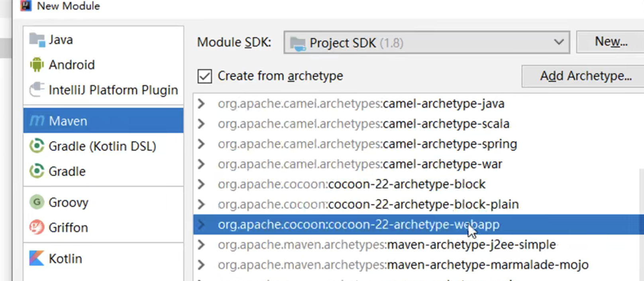Choose Android module type
The width and height of the screenshot is (644, 281).
click(x=103, y=64)
